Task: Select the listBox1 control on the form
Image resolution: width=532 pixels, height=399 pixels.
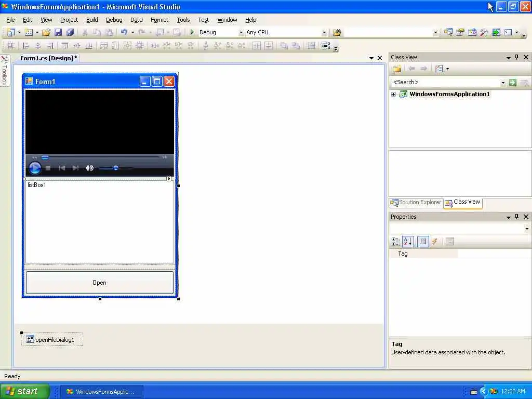Action: coord(100,222)
